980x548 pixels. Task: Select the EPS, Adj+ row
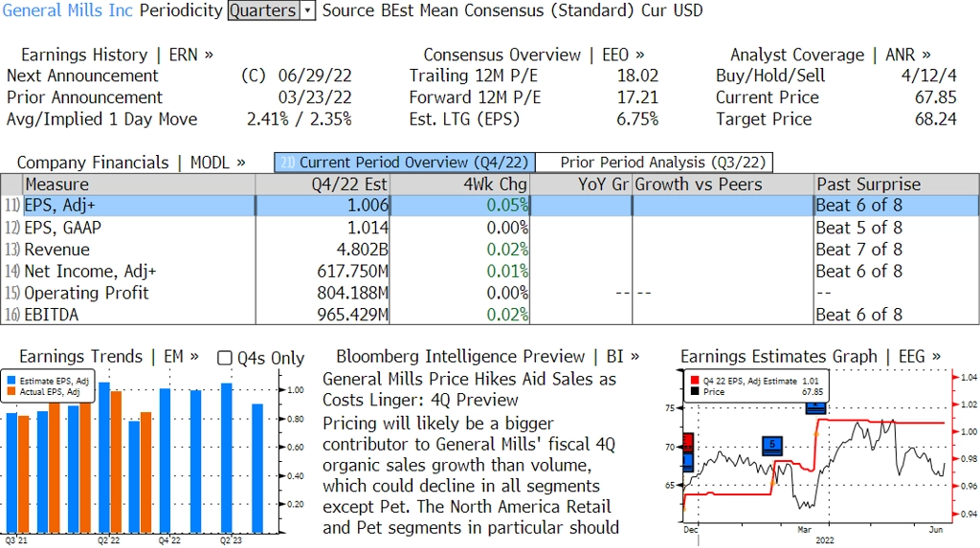[489, 206]
